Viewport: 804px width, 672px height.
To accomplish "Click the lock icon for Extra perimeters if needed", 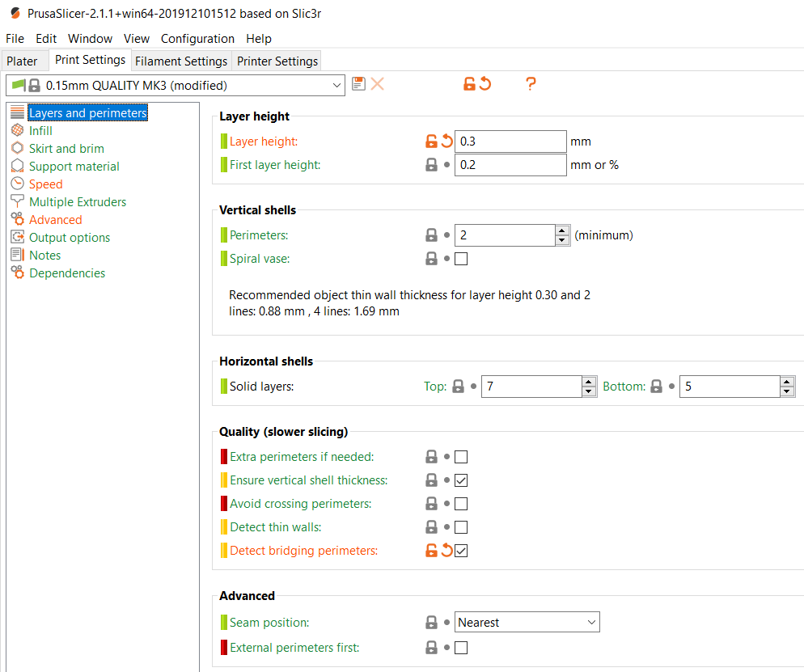I will pos(431,457).
